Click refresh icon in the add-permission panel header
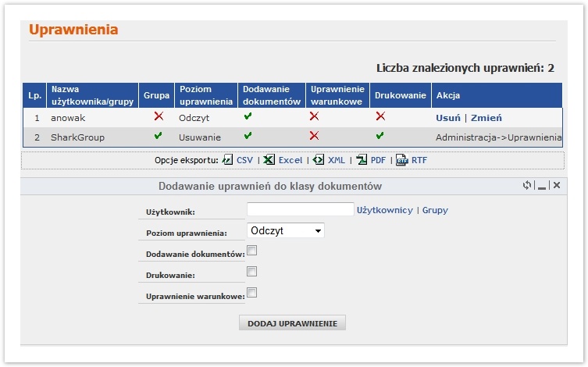588x367 pixels. [x=527, y=186]
